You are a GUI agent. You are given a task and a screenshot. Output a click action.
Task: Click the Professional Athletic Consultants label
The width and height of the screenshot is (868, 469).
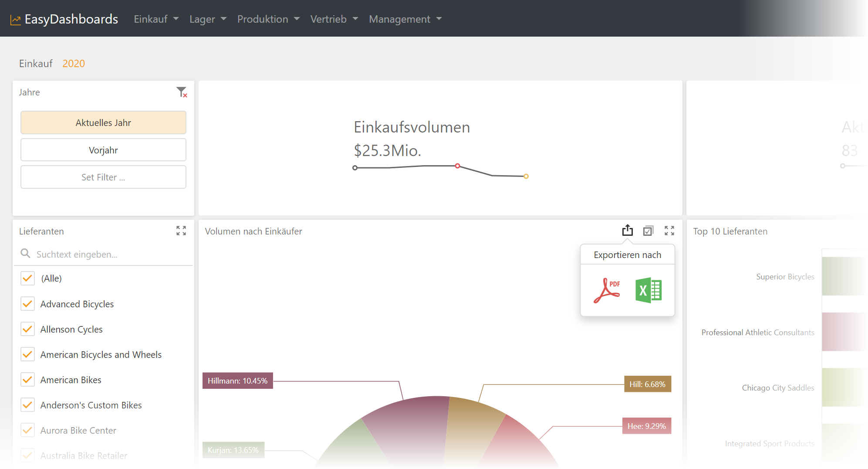tap(758, 332)
